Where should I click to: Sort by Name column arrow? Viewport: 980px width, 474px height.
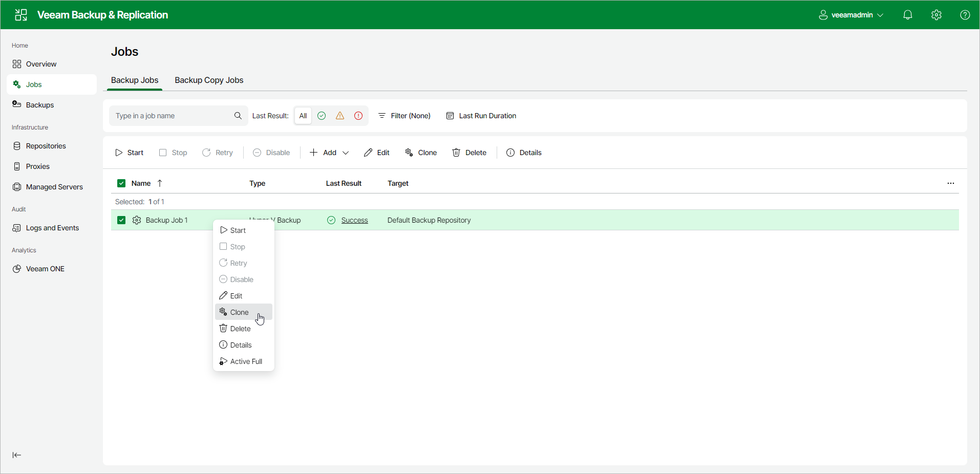[x=160, y=183]
